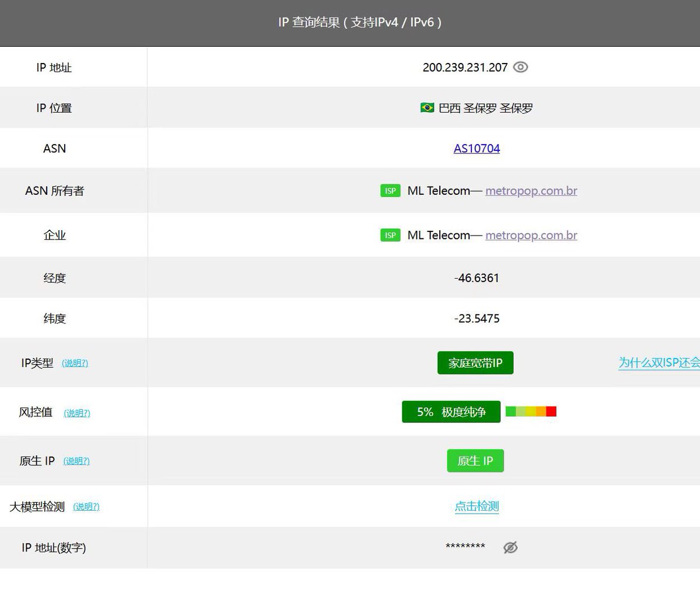
Task: Click the IP 地址 row label
Action: point(54,68)
